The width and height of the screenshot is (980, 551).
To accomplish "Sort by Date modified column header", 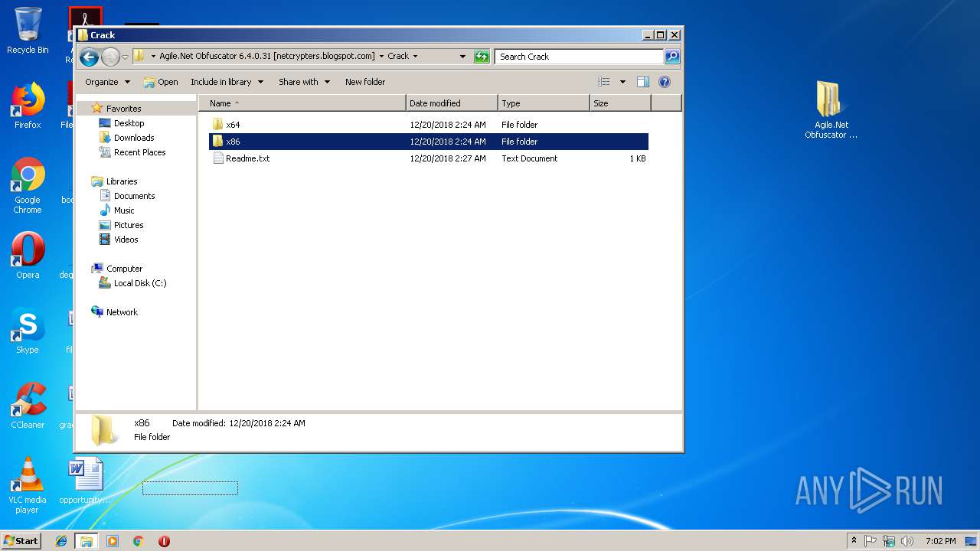I will pos(452,103).
